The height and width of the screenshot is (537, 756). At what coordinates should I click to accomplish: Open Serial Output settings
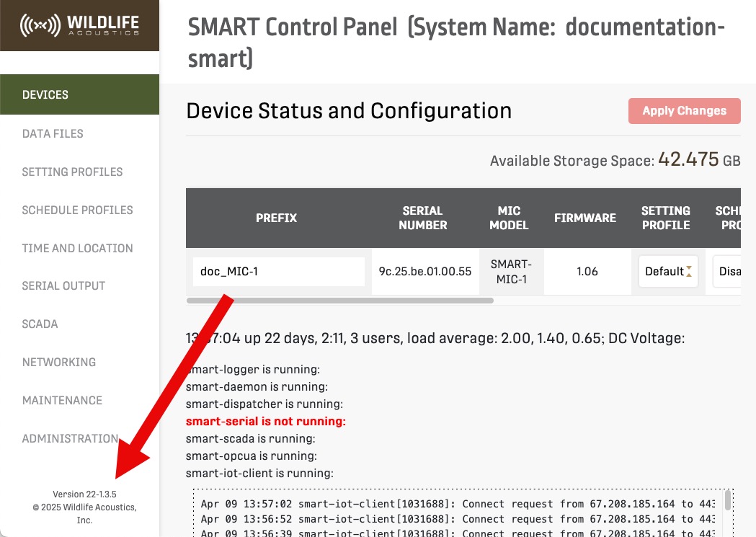click(x=63, y=285)
